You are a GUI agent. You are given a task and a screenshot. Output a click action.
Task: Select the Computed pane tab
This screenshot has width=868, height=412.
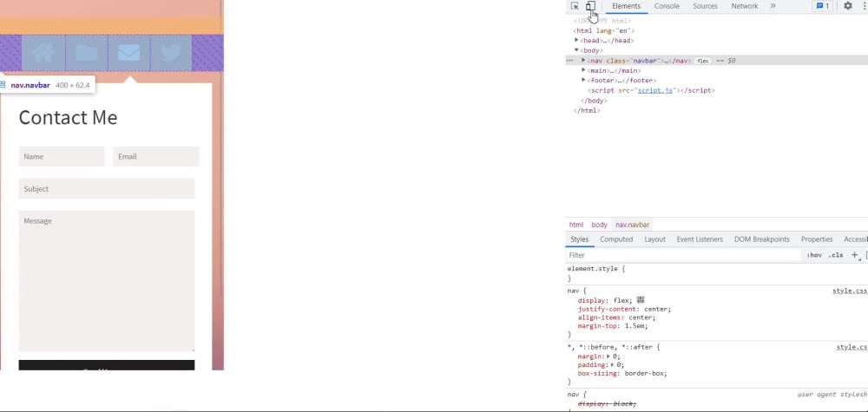click(616, 239)
